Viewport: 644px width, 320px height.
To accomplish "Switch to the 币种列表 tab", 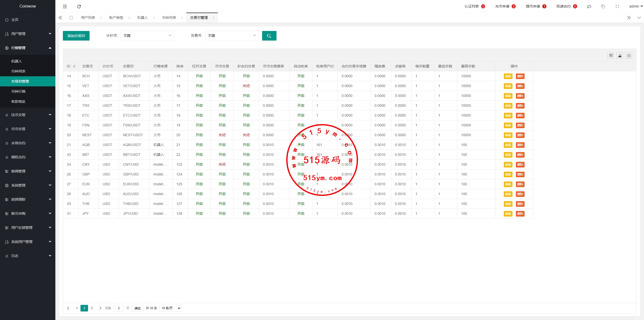I will coord(169,18).
